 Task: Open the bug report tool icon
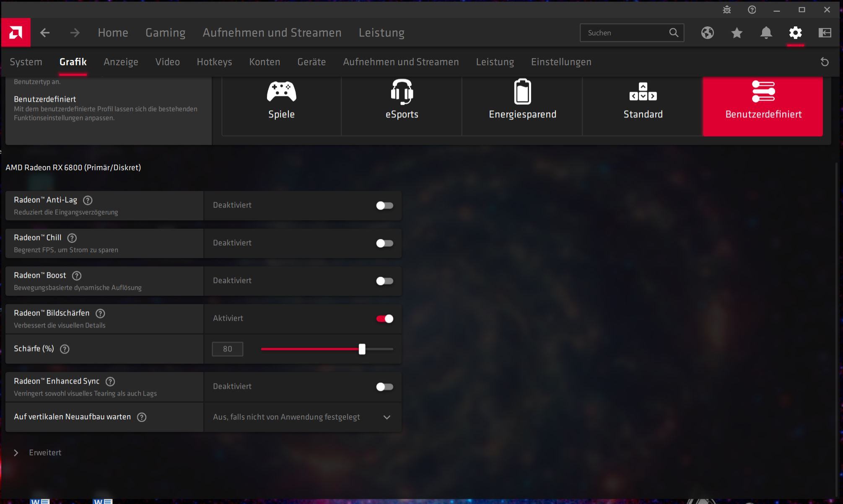[x=727, y=10]
